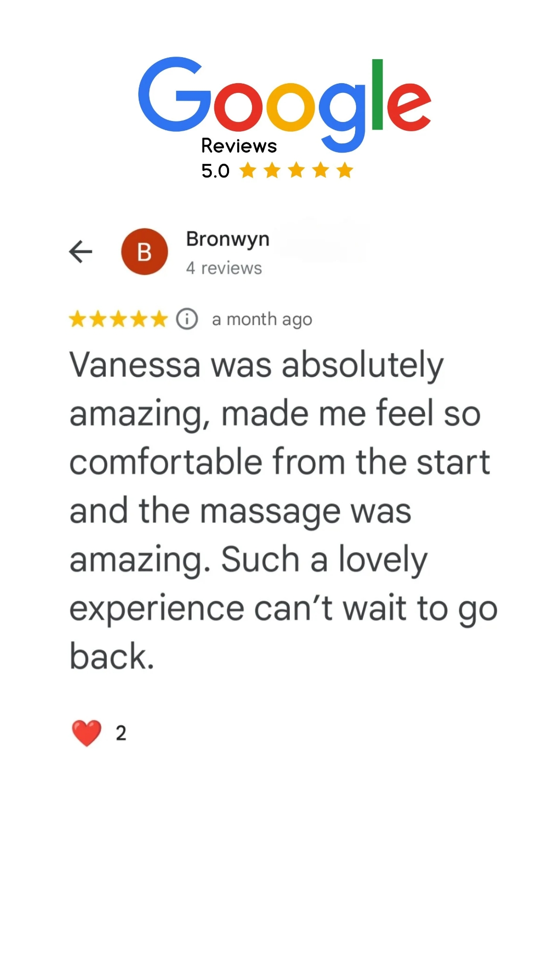
Task: Open reviewer name Bronwyn
Action: (x=228, y=239)
